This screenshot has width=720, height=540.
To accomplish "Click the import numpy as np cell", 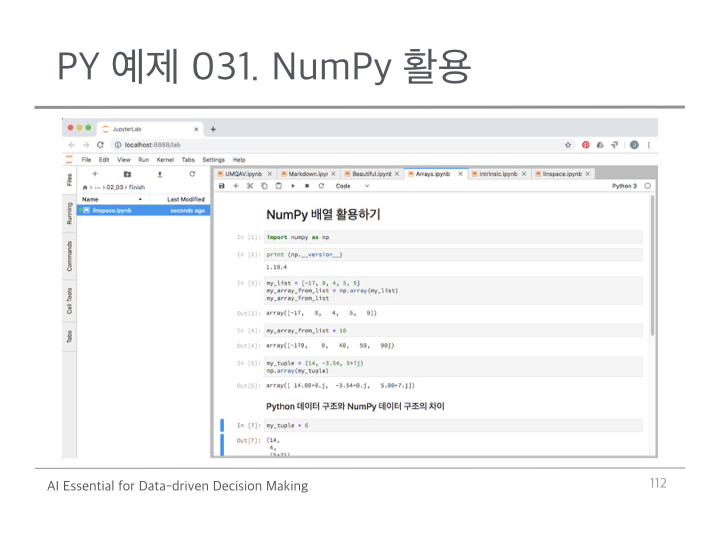I will pyautogui.click(x=453, y=237).
